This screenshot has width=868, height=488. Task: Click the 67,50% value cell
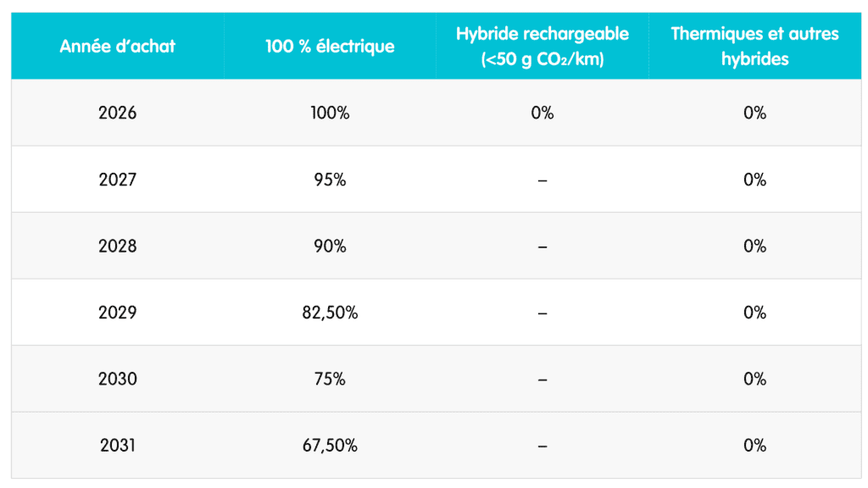330,446
